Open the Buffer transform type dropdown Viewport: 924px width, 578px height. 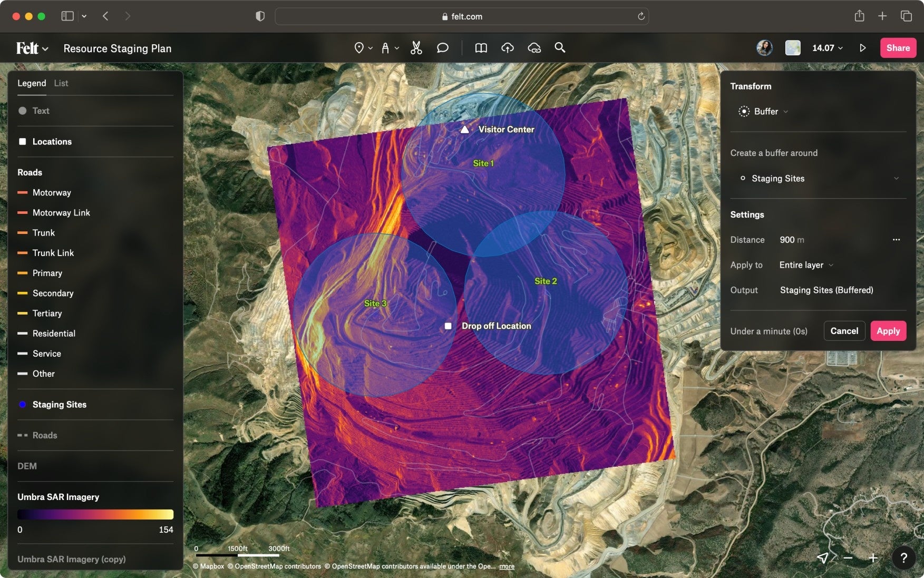766,112
